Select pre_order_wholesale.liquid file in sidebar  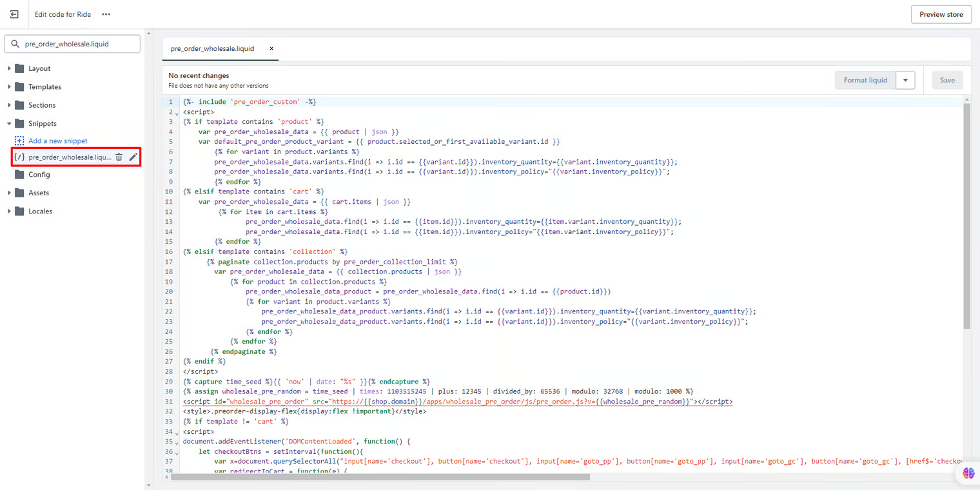point(70,157)
